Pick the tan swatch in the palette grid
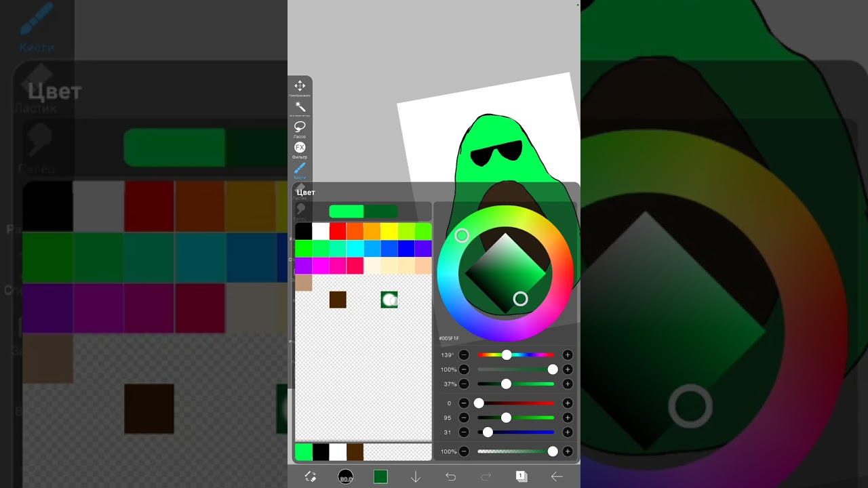Image resolution: width=868 pixels, height=488 pixels. coord(304,283)
